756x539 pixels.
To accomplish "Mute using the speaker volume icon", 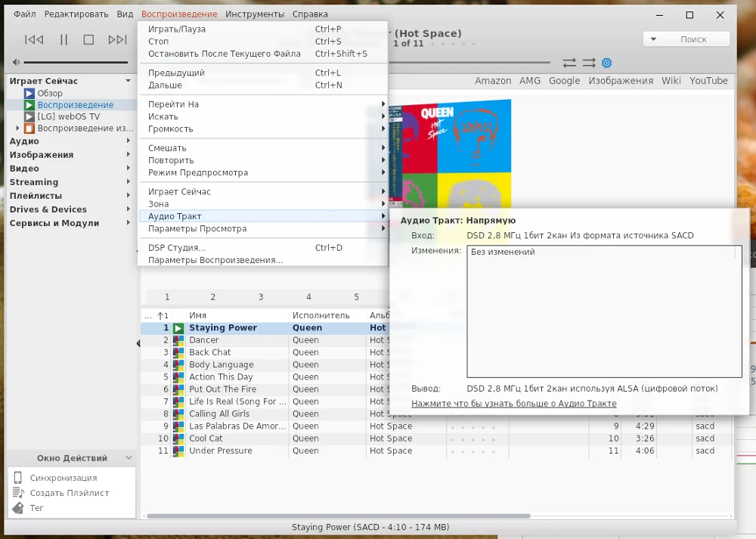I will pyautogui.click(x=16, y=62).
